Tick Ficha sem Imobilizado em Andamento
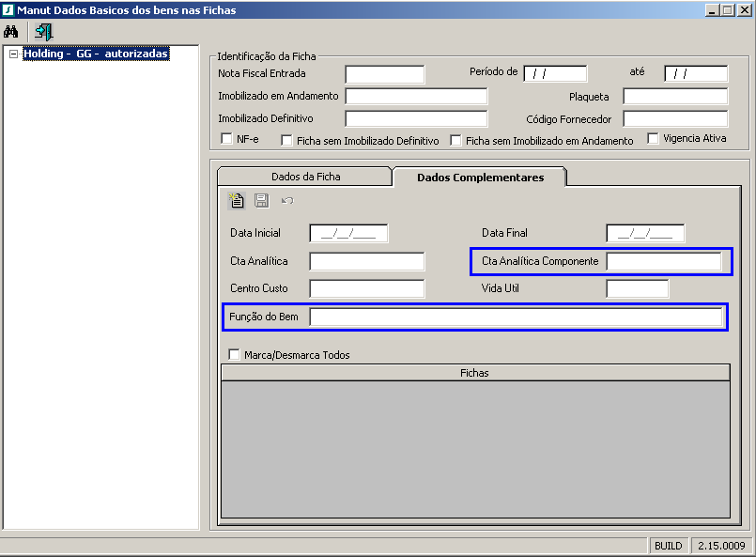 [456, 140]
